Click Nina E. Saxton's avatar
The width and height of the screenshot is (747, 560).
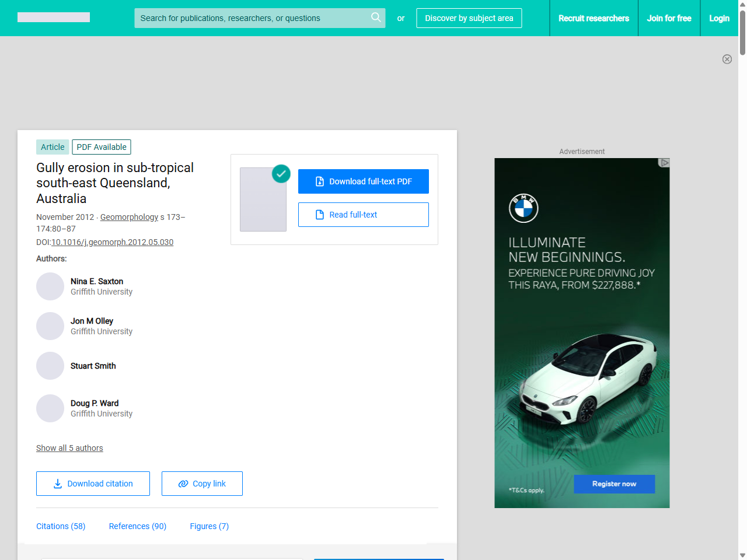click(x=50, y=286)
